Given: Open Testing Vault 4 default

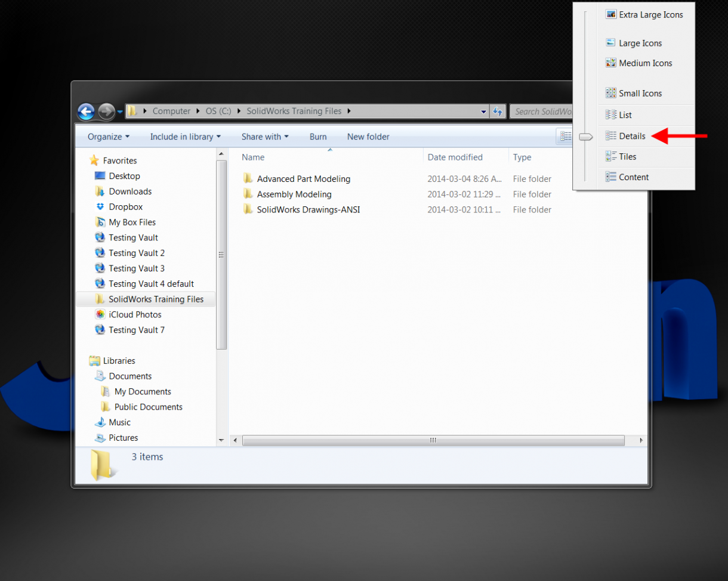Looking at the screenshot, I should pyautogui.click(x=151, y=284).
